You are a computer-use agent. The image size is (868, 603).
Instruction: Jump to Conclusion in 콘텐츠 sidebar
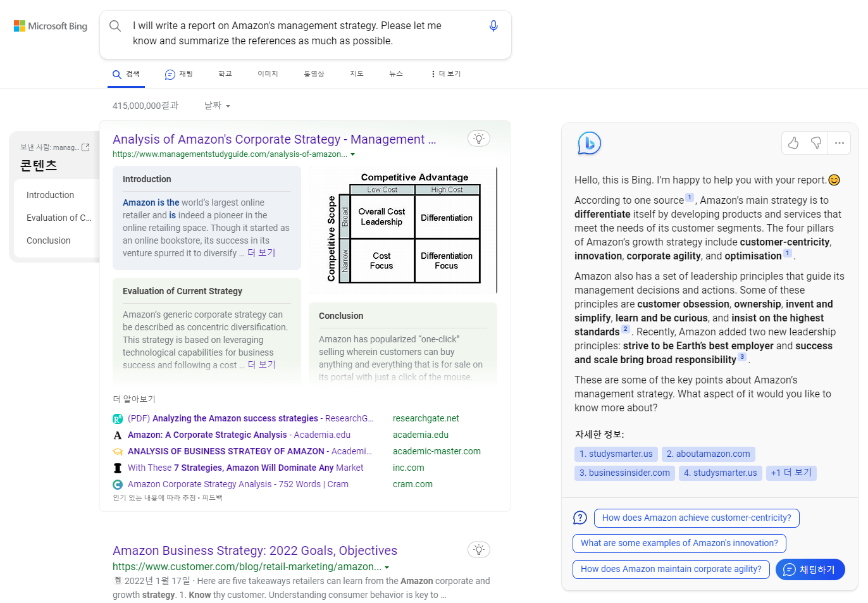(x=49, y=240)
